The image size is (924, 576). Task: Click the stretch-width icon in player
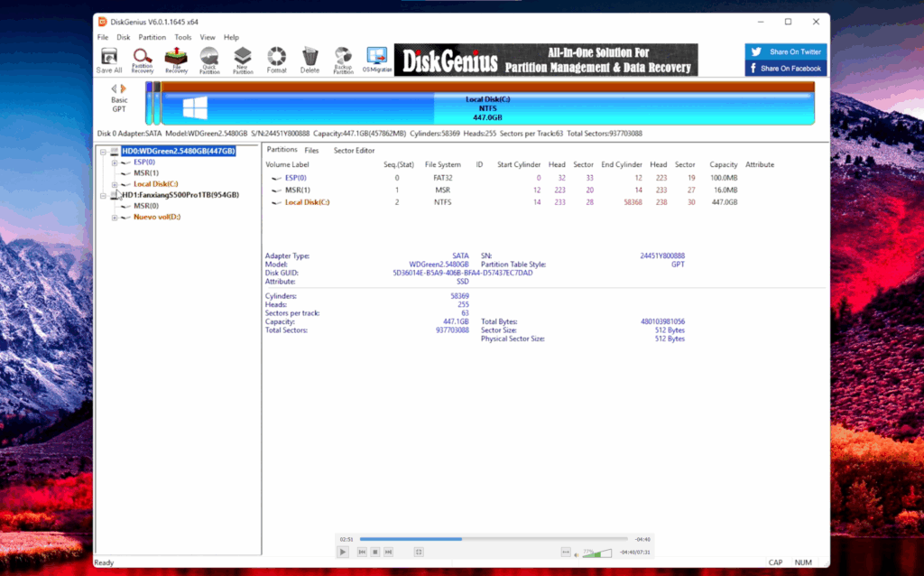point(566,553)
